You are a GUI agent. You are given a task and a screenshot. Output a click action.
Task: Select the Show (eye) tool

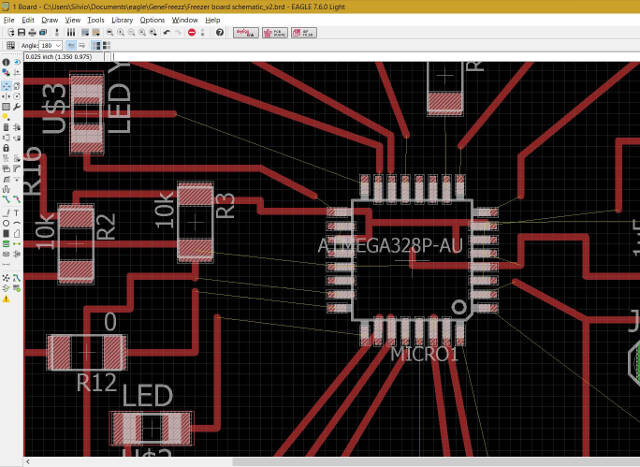[17, 62]
